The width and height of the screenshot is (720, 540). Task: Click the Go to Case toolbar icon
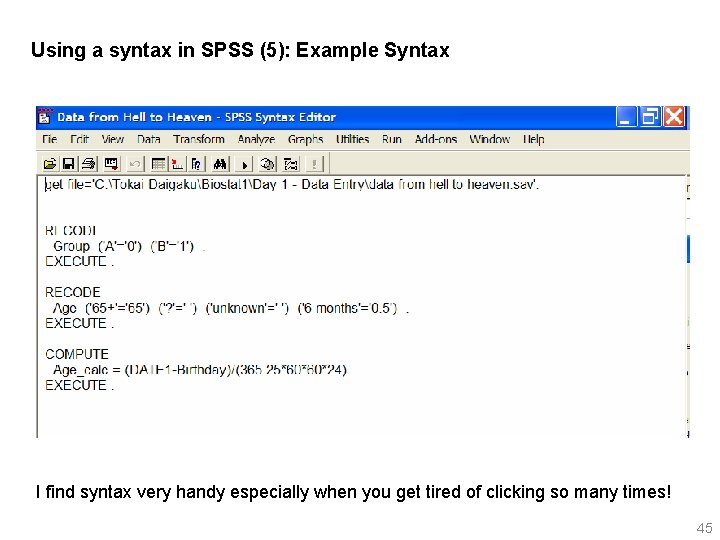pos(177,163)
